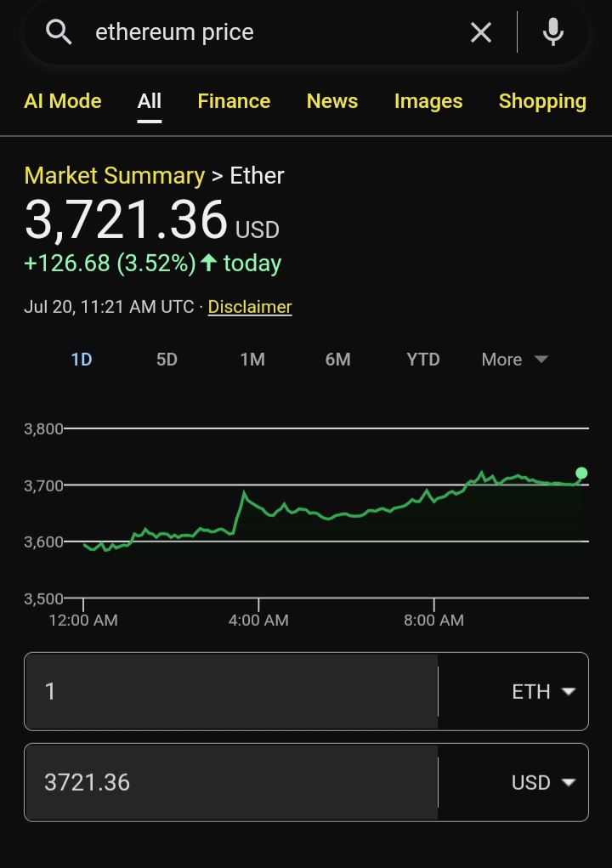Select the 1M chart range
The width and height of the screenshot is (612, 868).
tap(252, 360)
